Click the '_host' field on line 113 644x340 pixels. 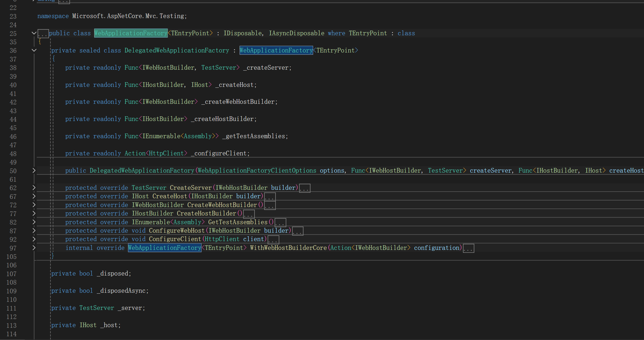tap(109, 325)
